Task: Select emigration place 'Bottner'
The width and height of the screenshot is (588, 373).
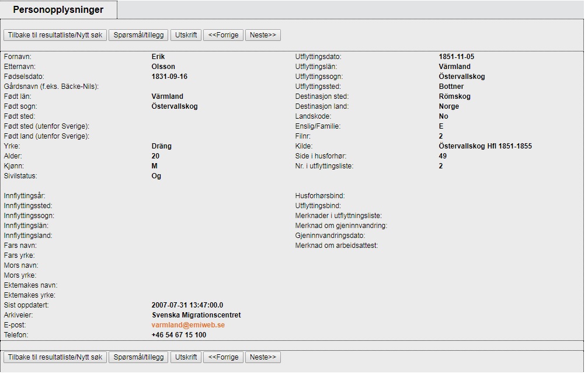Action: pos(451,87)
